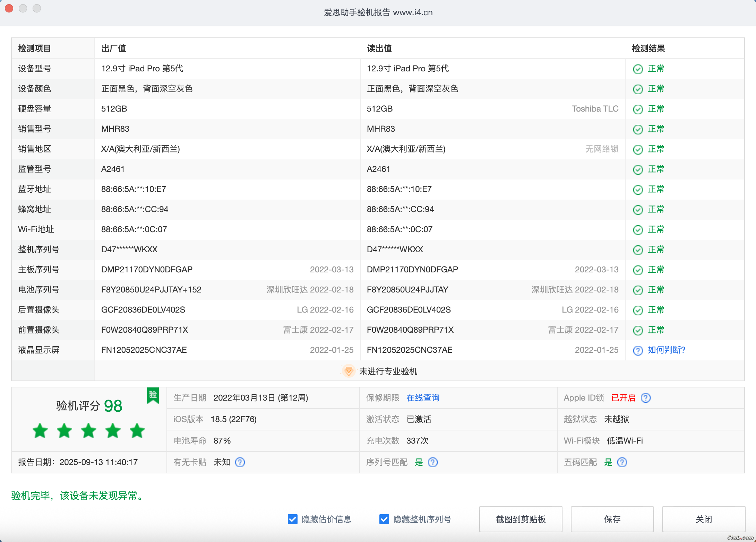Expand the 未进行专业验机 section
Image resolution: width=756 pixels, height=542 pixels.
pyautogui.click(x=388, y=371)
